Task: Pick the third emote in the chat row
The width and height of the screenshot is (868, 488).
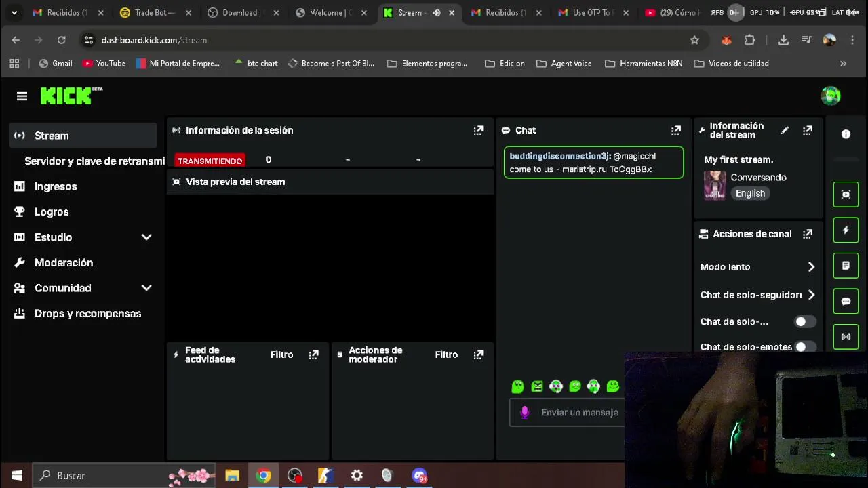Action: (x=556, y=386)
